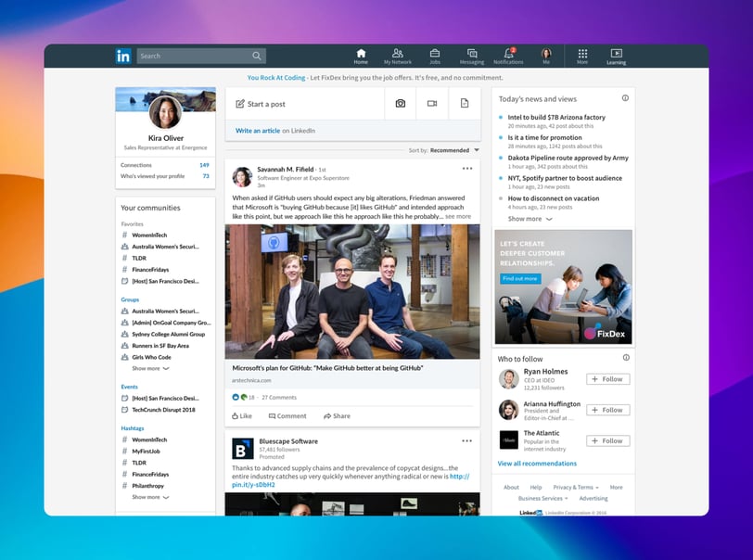The image size is (753, 560).
Task: Open the Sort by Recommended dropdown
Action: pyautogui.click(x=444, y=150)
